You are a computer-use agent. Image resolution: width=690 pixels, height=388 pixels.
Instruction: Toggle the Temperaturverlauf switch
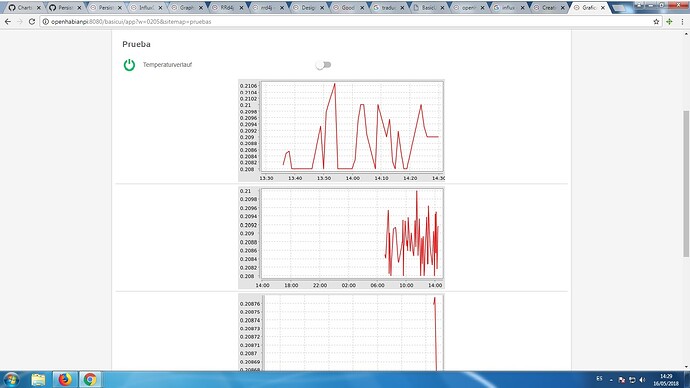pyautogui.click(x=323, y=65)
